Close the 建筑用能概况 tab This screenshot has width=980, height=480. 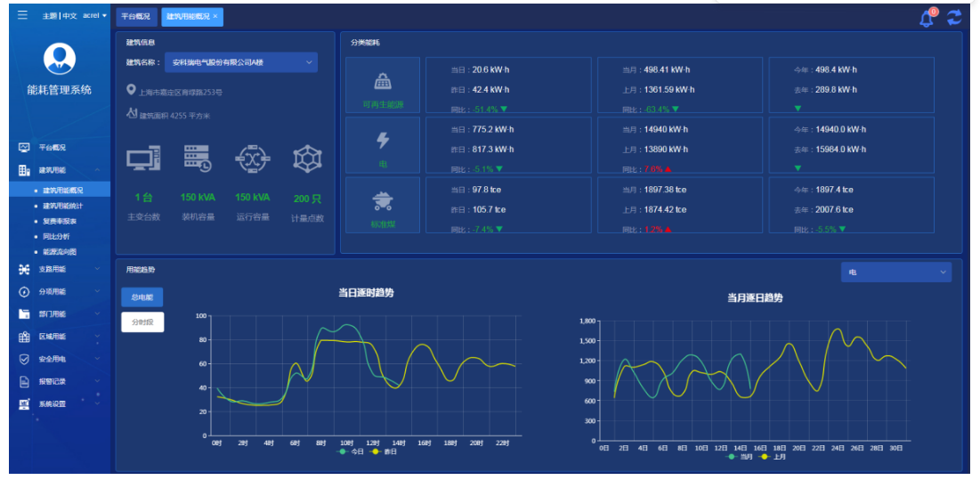coord(215,17)
